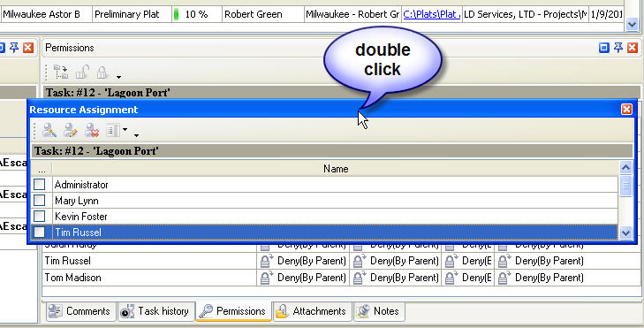Click the Attachments lock icon
The image size is (644, 328).
tap(281, 311)
